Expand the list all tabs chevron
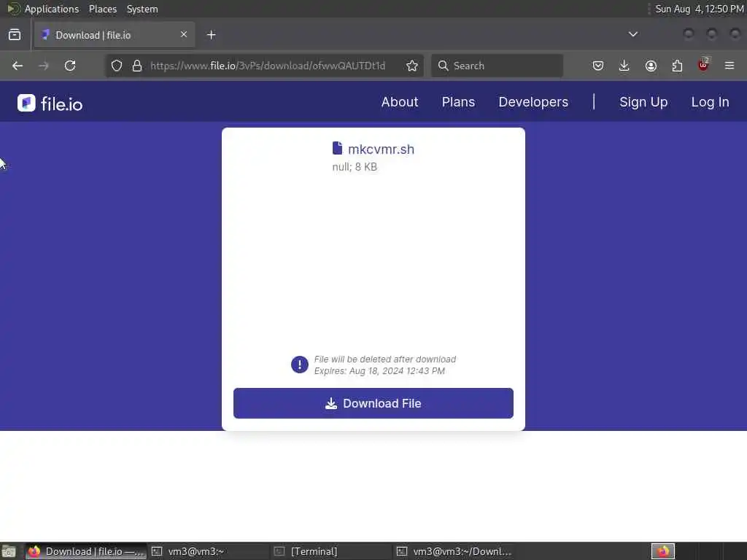 (x=633, y=34)
